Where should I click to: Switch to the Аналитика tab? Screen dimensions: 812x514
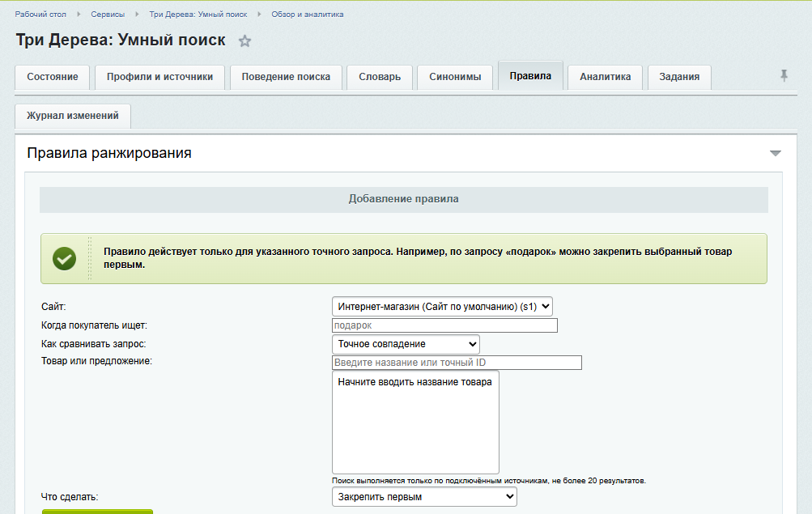click(605, 77)
